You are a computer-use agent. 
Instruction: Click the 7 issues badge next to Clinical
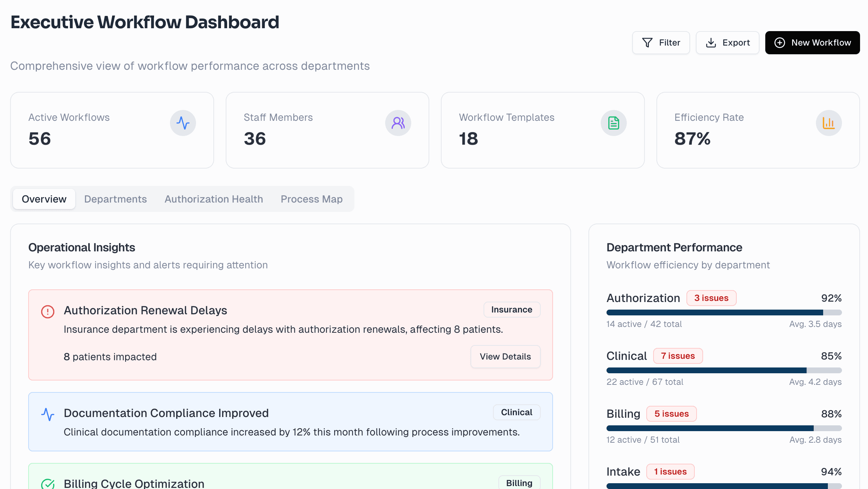(x=677, y=356)
